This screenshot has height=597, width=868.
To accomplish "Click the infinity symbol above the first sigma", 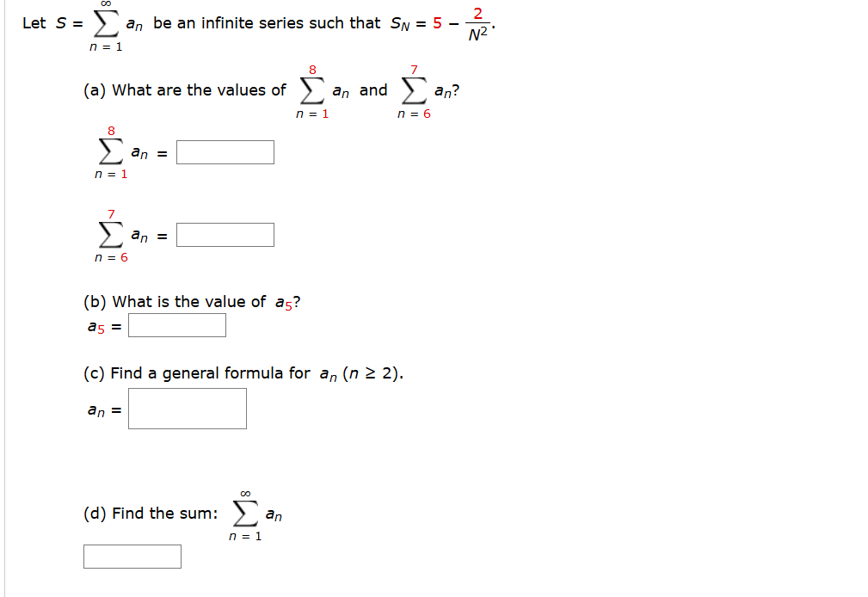I will [x=106, y=6].
